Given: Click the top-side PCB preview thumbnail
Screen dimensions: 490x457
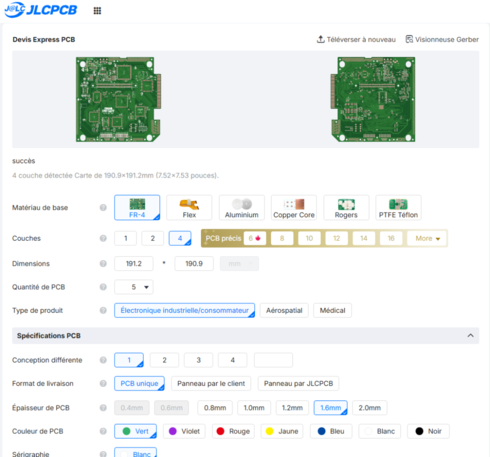Looking at the screenshot, I should (118, 99).
